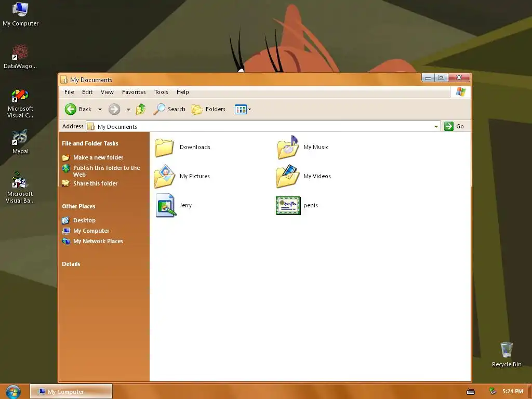This screenshot has width=532, height=399.
Task: Open the Edit menu
Action: point(87,92)
